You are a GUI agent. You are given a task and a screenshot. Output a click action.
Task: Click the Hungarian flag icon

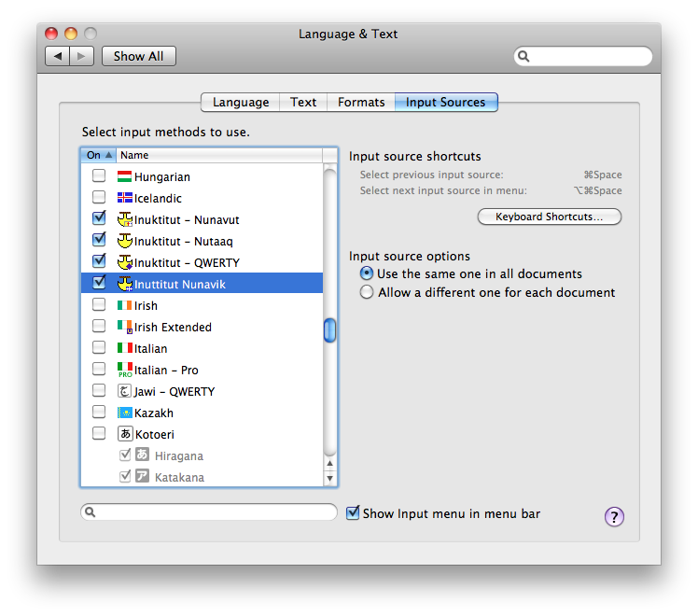(124, 176)
